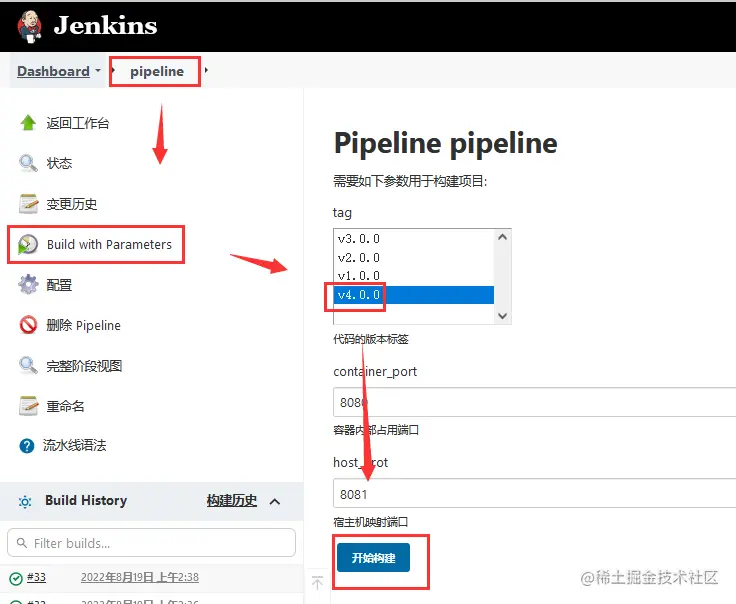Click the Filter builds search field
This screenshot has width=736, height=604.
click(151, 543)
